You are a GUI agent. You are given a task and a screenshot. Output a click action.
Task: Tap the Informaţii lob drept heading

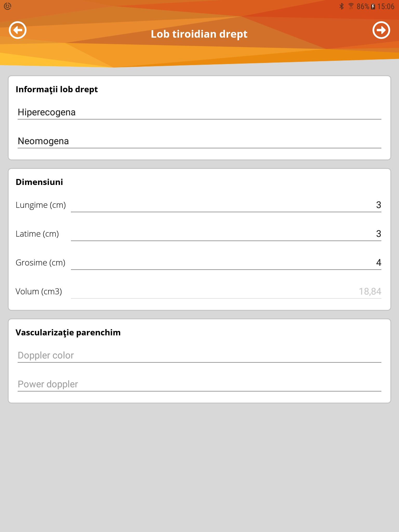[x=57, y=89]
